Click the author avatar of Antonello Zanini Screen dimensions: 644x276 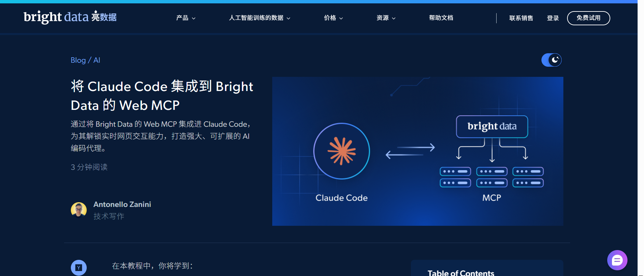point(79,210)
